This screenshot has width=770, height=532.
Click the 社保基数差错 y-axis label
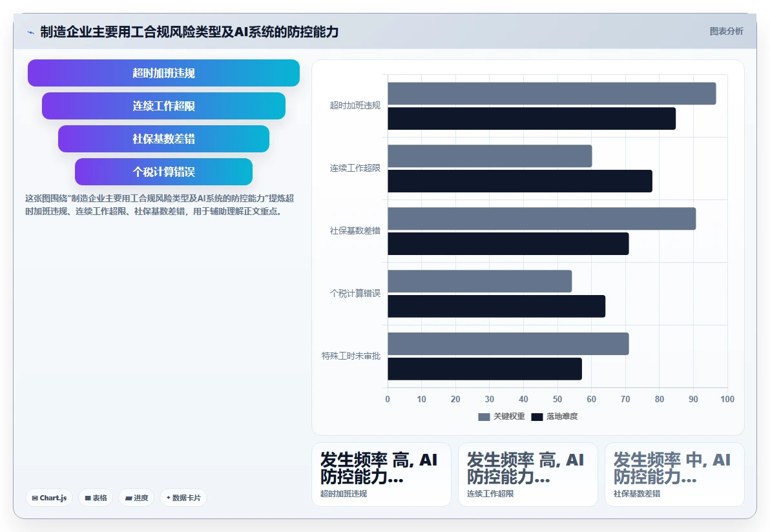pos(355,230)
